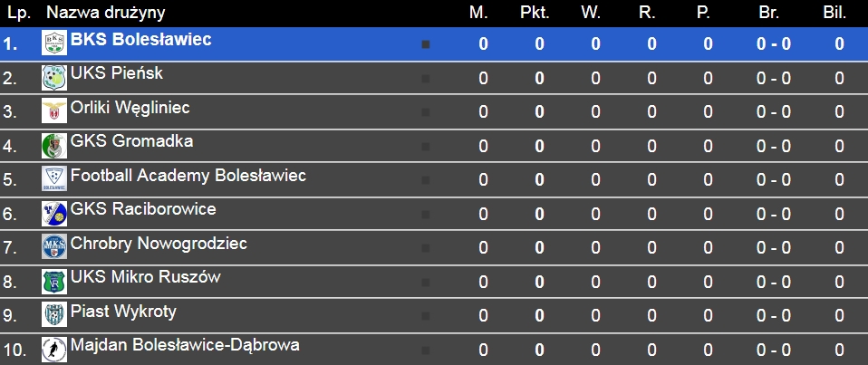
Task: Open the Majdan Bolesławice-Dąbrowa team link
Action: [x=185, y=345]
